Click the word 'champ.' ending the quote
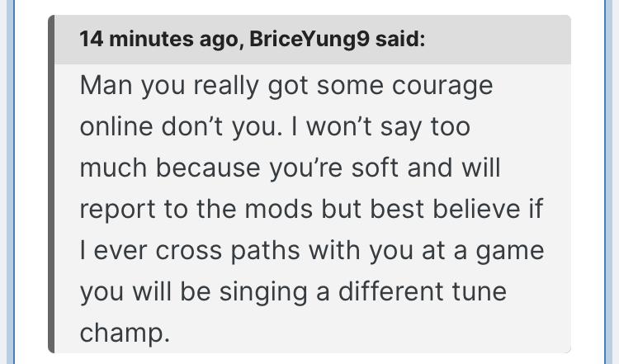Image resolution: width=619 pixels, height=364 pixels. pyautogui.click(x=125, y=333)
